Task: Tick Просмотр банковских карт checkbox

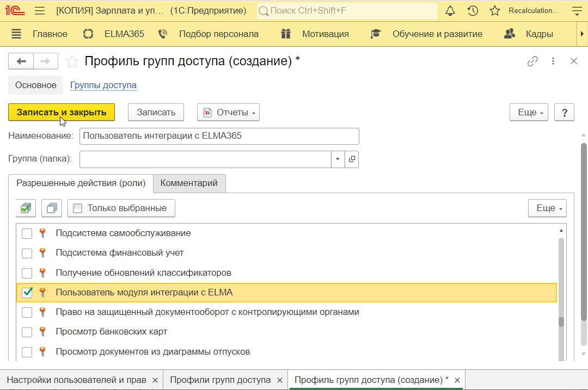Action: tap(27, 332)
